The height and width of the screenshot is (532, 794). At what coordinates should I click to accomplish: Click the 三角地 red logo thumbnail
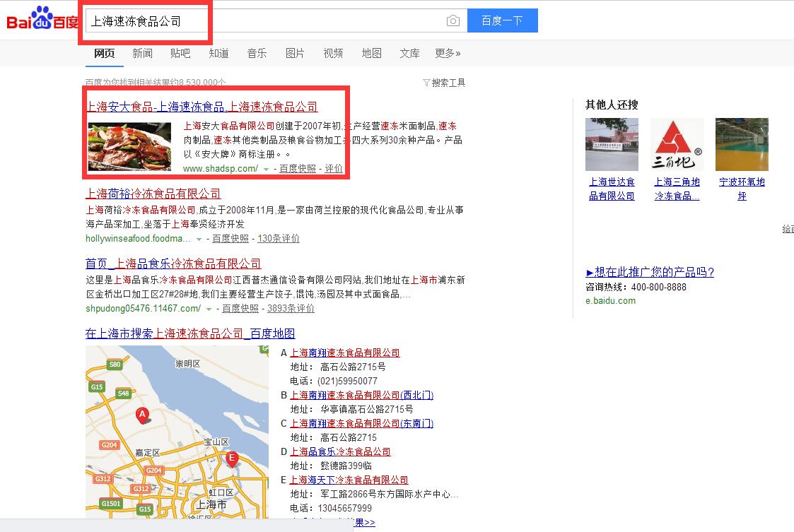click(677, 144)
